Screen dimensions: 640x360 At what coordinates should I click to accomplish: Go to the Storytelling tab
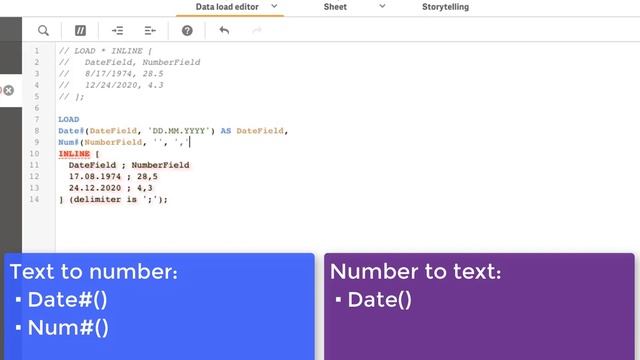coord(445,7)
